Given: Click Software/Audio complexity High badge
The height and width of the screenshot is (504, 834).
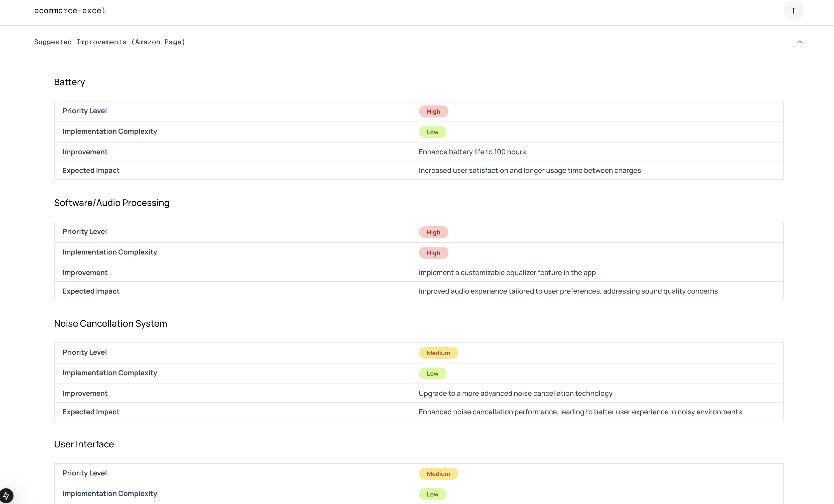Looking at the screenshot, I should pyautogui.click(x=433, y=253).
